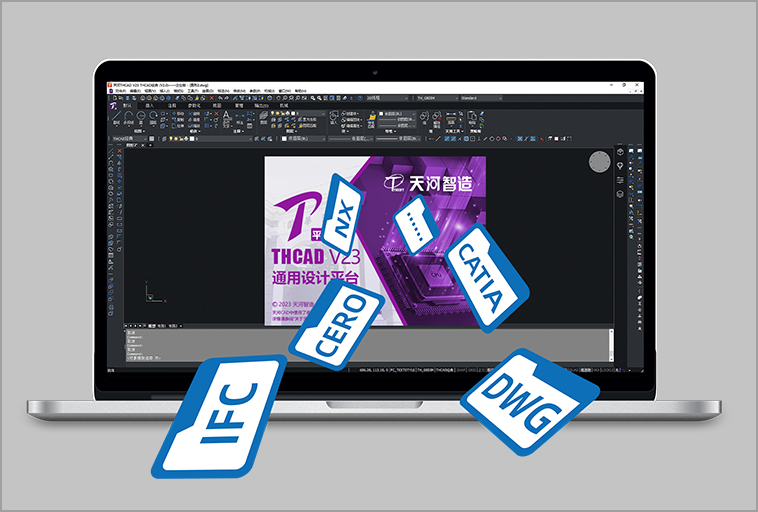Click the round view compass in drawing area

tap(599, 161)
